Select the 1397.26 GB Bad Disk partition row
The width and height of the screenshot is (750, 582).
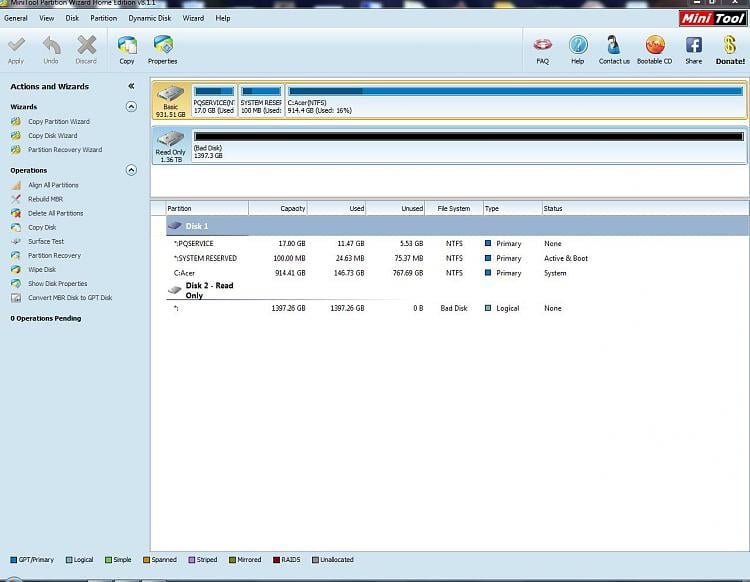pyautogui.click(x=458, y=308)
